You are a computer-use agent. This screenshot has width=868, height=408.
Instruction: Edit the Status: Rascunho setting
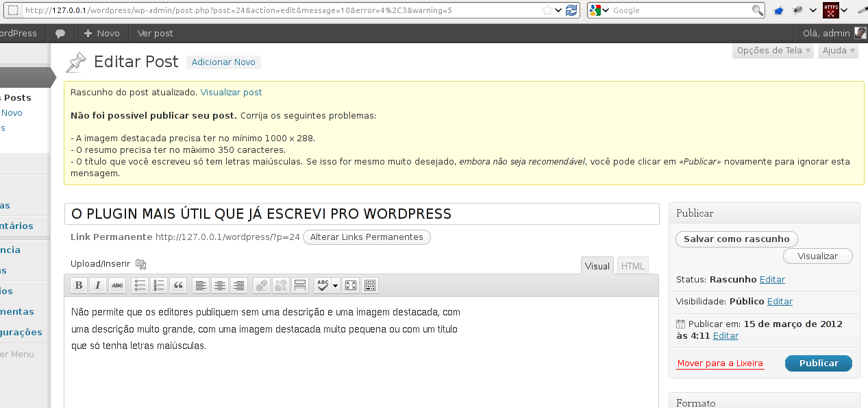(x=772, y=280)
